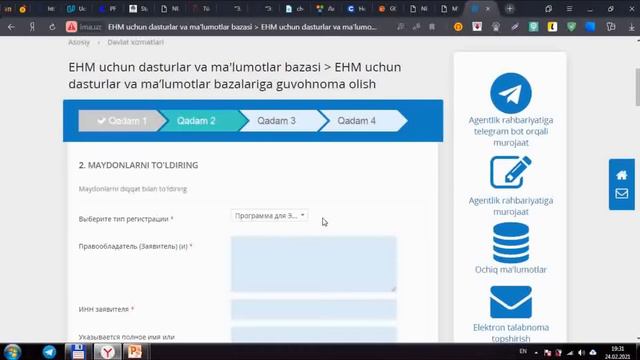This screenshot has width=640, height=360.
Task: Click the home icon on the floating side panel
Action: (x=622, y=175)
